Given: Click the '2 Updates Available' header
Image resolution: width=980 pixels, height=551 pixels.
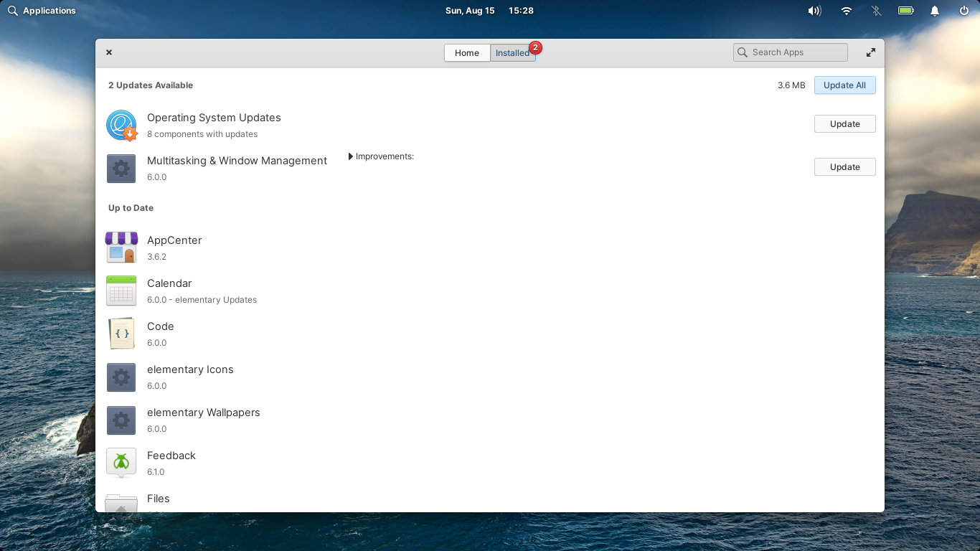Looking at the screenshot, I should 151,85.
